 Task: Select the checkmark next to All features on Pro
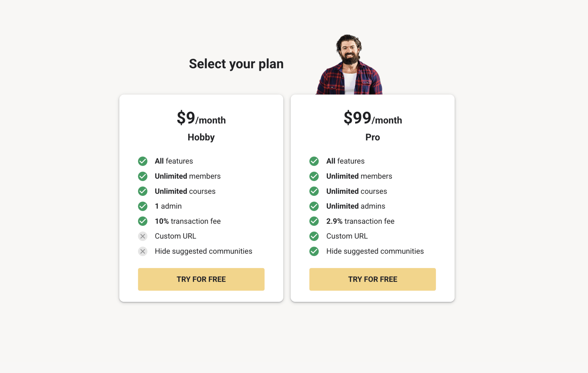coord(314,161)
